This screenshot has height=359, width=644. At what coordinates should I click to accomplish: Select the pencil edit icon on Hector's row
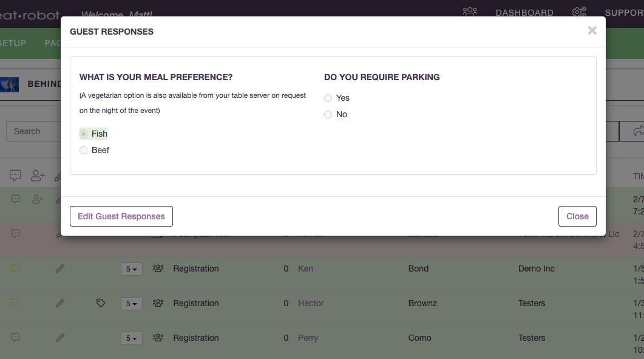60,303
